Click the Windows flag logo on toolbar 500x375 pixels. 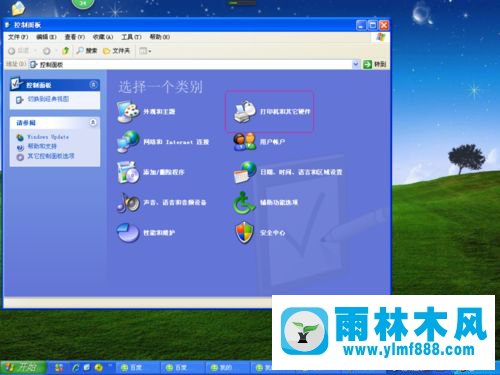(x=380, y=37)
